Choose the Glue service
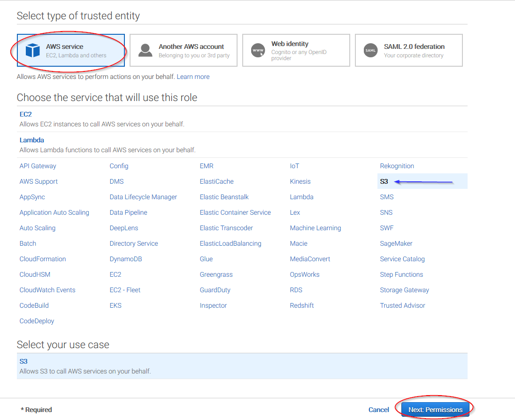 (206, 259)
